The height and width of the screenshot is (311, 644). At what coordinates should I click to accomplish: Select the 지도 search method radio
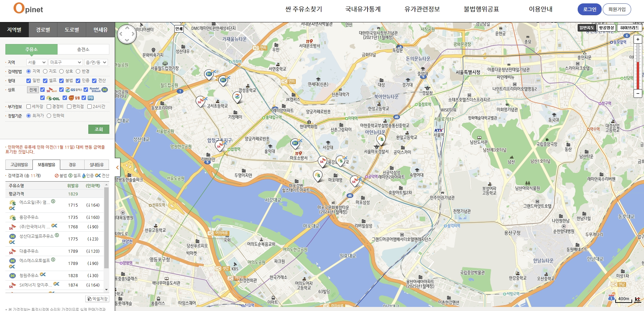tap(45, 71)
